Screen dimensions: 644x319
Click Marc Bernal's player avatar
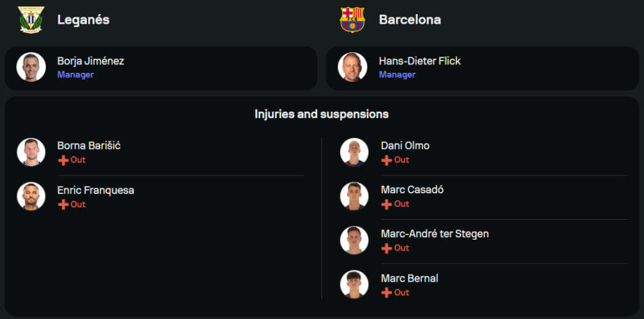354,284
